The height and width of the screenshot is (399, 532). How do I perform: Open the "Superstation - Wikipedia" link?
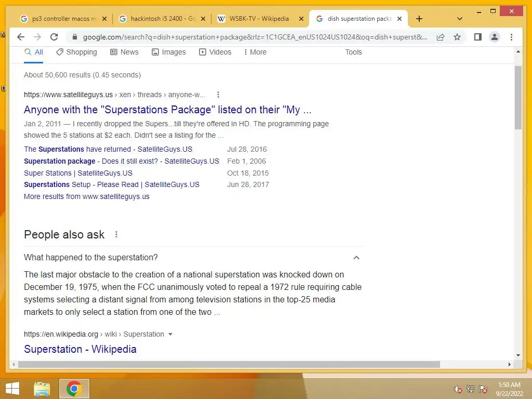coord(80,349)
